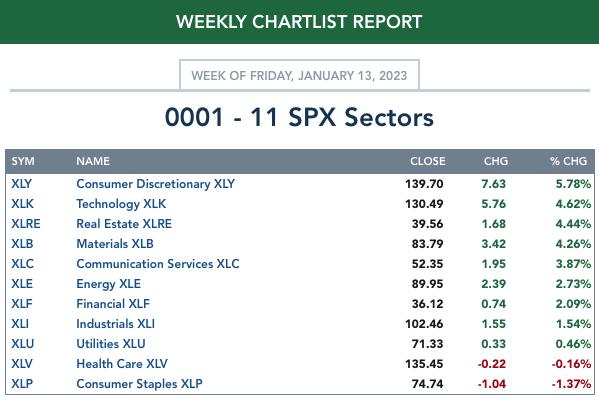
Task: Click the Week of Friday date box
Action: 300,75
